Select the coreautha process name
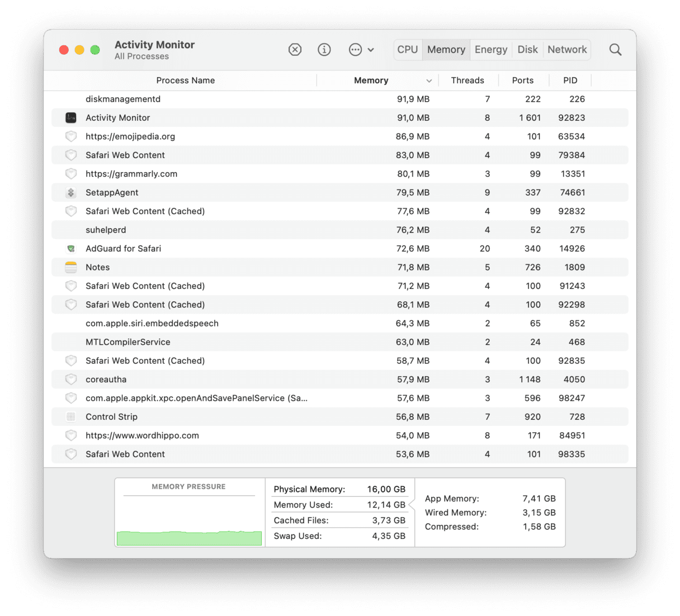This screenshot has width=680, height=616. (x=106, y=380)
